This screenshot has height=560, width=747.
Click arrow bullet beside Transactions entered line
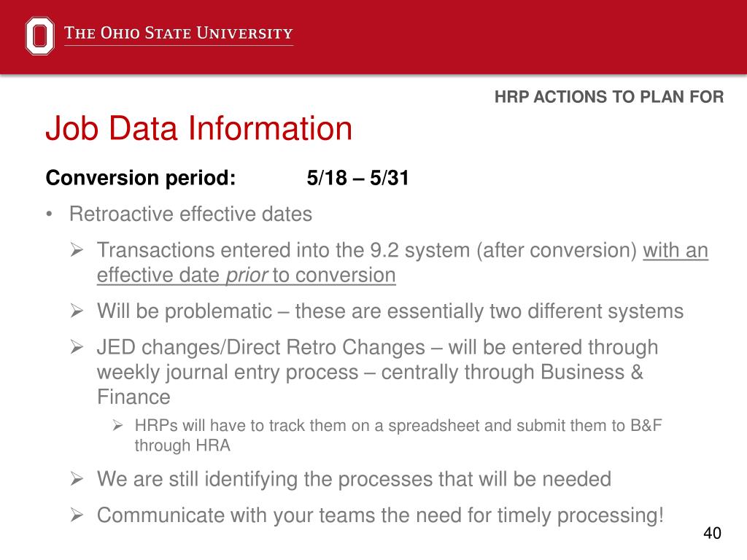[77, 249]
